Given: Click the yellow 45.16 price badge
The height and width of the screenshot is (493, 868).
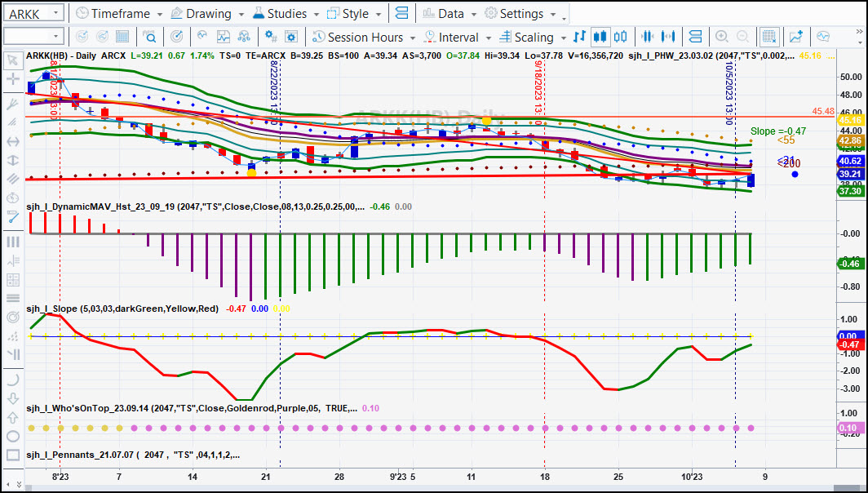Looking at the screenshot, I should pos(850,120).
